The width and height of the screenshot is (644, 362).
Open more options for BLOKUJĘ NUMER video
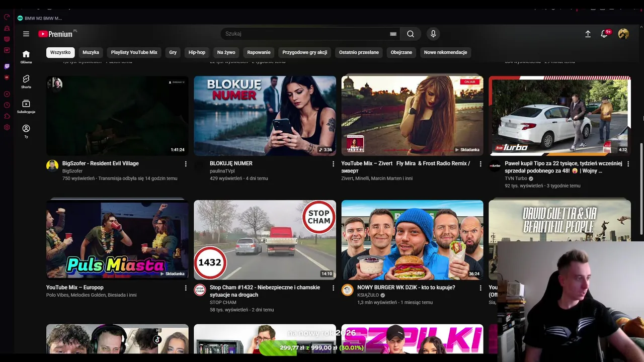[333, 164]
